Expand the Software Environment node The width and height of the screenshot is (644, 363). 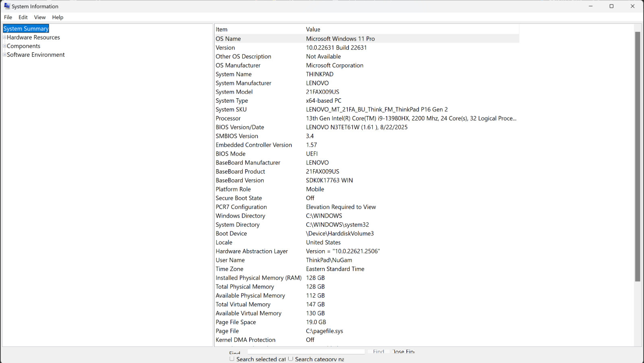(x=4, y=55)
